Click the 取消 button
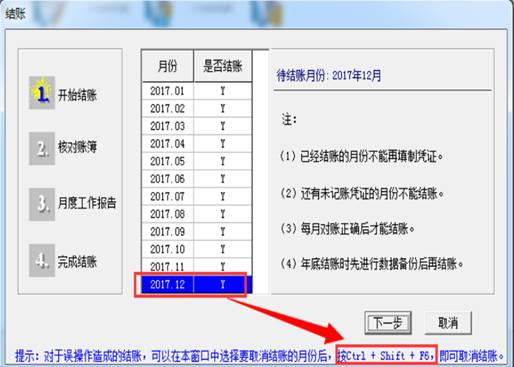The height and width of the screenshot is (367, 514). [448, 323]
